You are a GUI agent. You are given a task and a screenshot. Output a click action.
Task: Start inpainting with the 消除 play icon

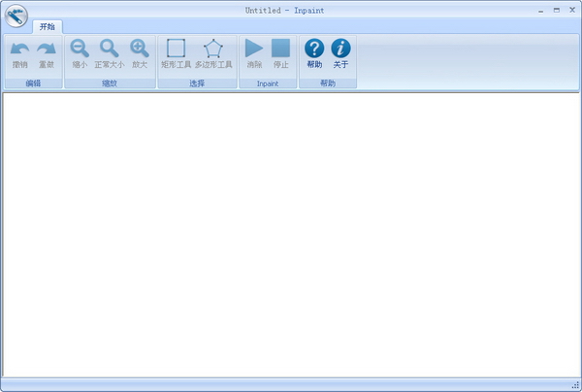pyautogui.click(x=254, y=49)
